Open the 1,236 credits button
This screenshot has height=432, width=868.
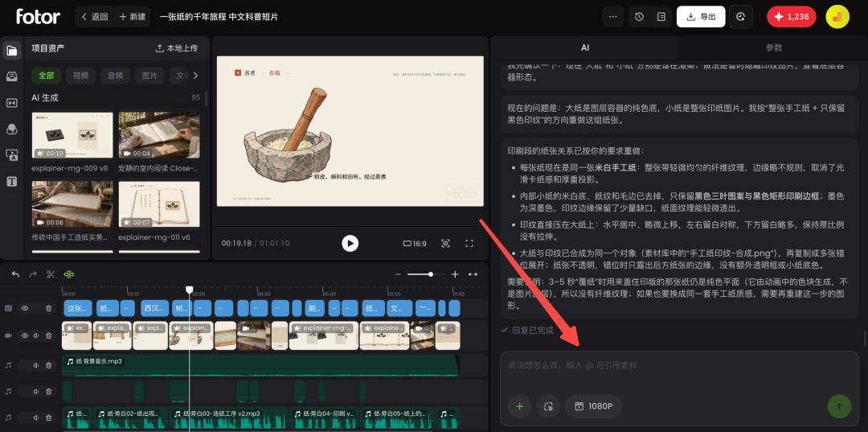(x=792, y=17)
